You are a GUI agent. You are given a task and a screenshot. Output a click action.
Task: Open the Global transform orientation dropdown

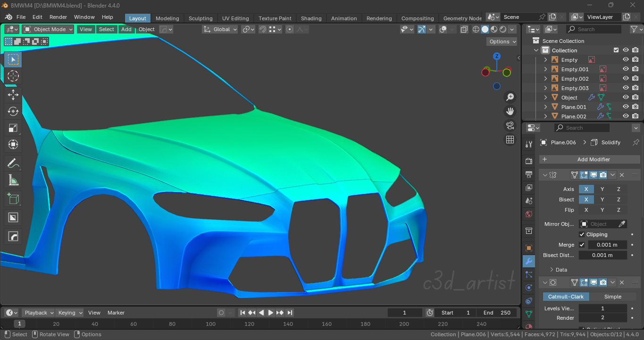[x=220, y=29]
